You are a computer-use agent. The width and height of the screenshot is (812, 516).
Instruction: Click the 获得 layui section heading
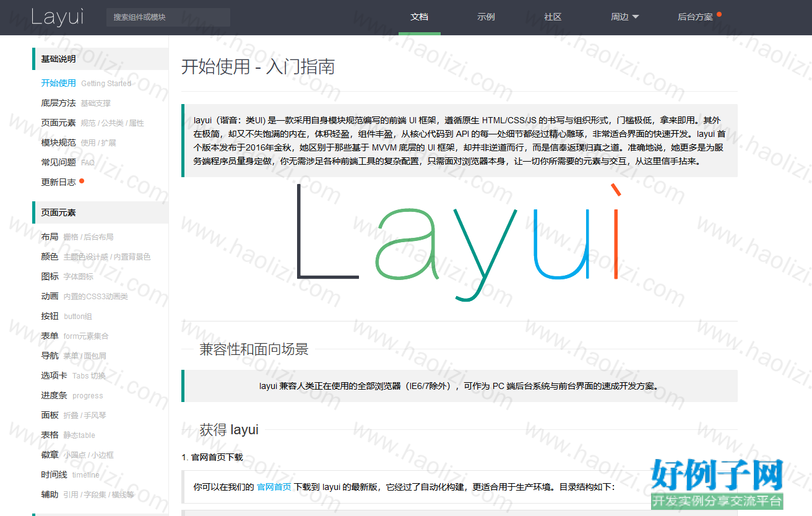pos(229,430)
